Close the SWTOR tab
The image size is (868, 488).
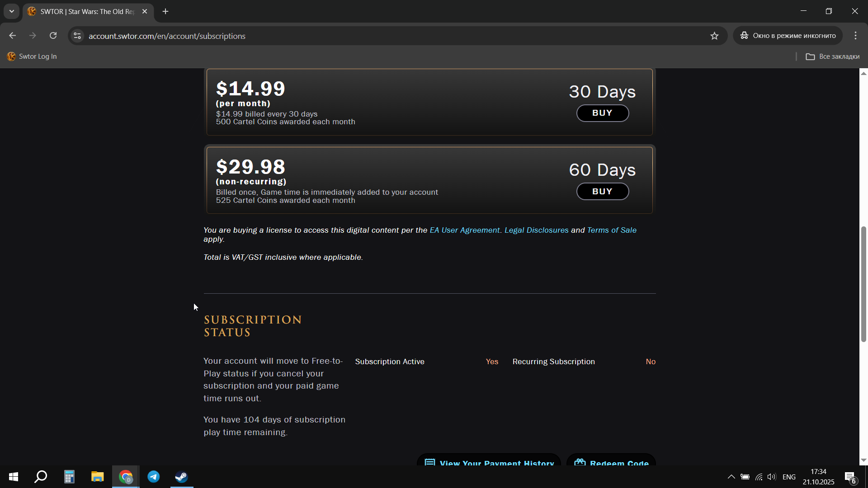pos(145,11)
